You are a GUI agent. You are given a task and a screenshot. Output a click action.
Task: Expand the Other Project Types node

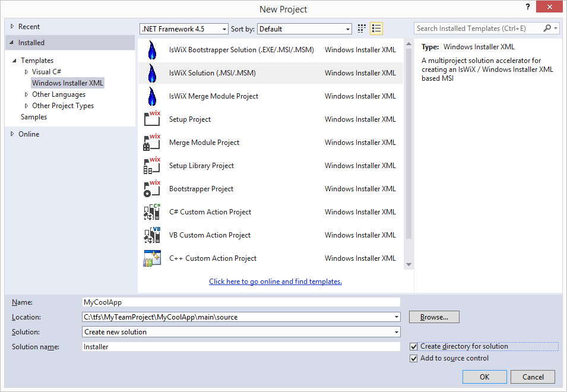coord(26,106)
